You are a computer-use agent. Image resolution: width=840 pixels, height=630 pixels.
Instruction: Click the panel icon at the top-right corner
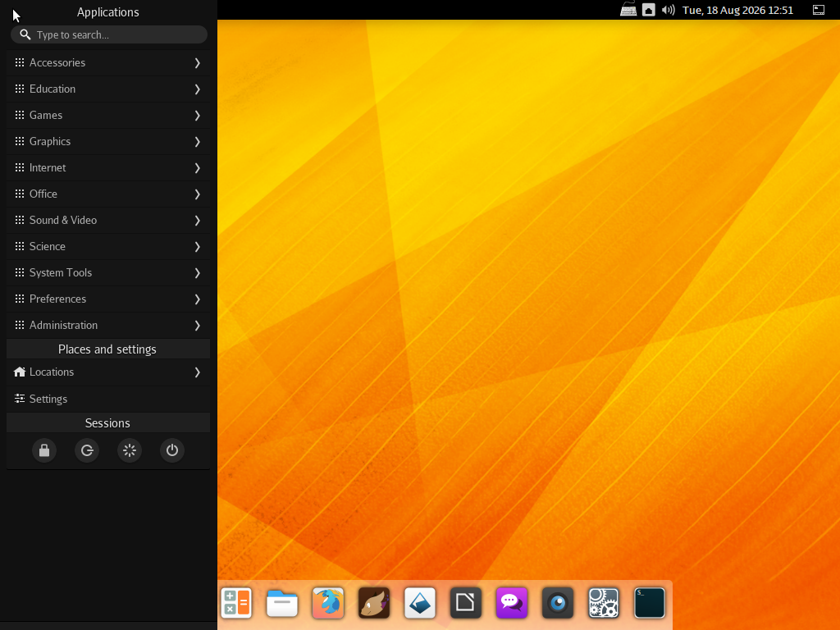819,10
